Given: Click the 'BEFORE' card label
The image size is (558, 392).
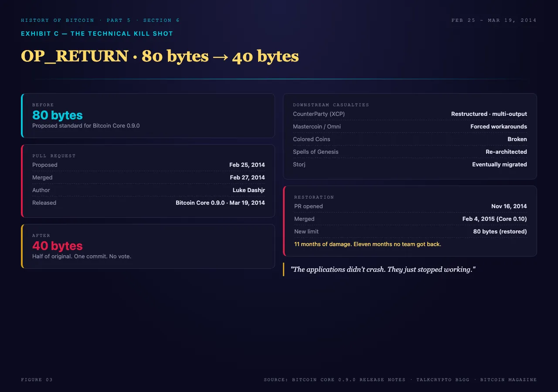Looking at the screenshot, I should coord(43,105).
